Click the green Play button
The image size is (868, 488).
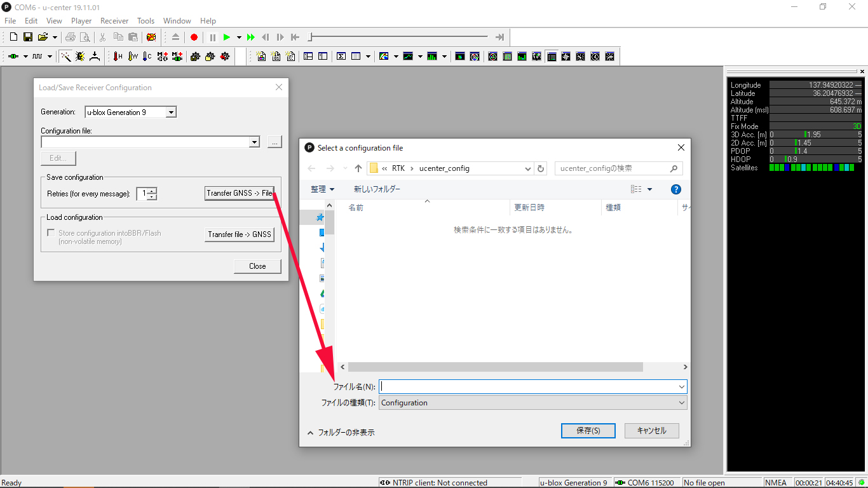pyautogui.click(x=227, y=37)
